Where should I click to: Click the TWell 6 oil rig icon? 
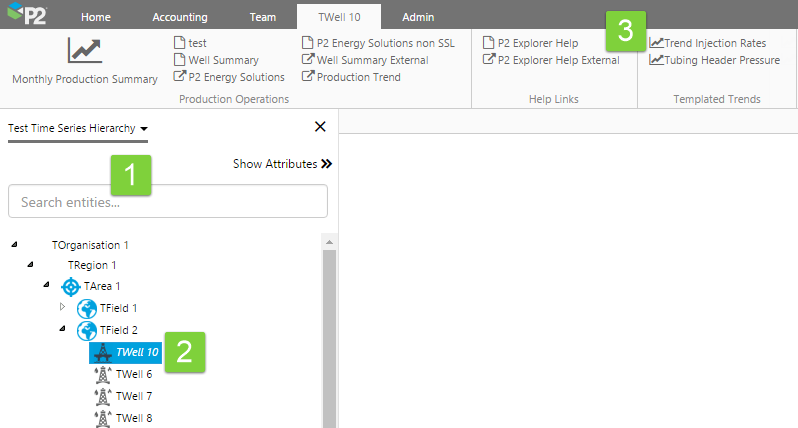pos(102,374)
